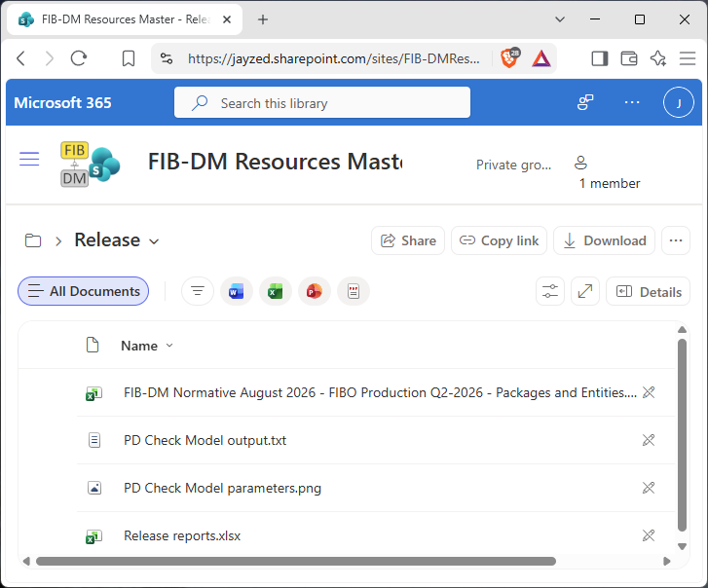
Task: Open the account avatar J
Action: 678,102
